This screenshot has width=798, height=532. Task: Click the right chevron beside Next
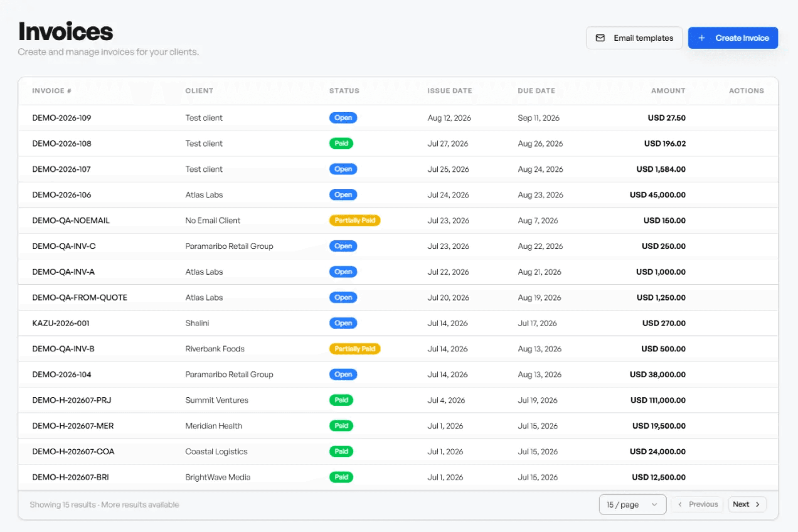758,504
